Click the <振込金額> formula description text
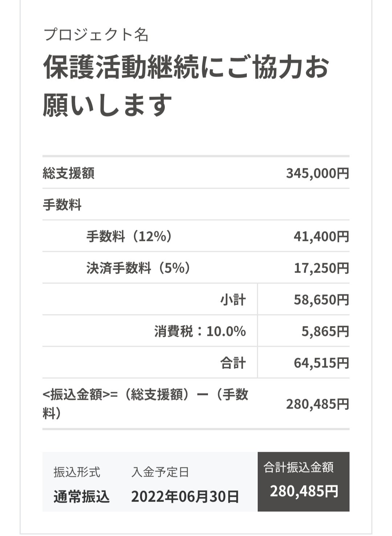392x536 pixels. click(x=145, y=403)
